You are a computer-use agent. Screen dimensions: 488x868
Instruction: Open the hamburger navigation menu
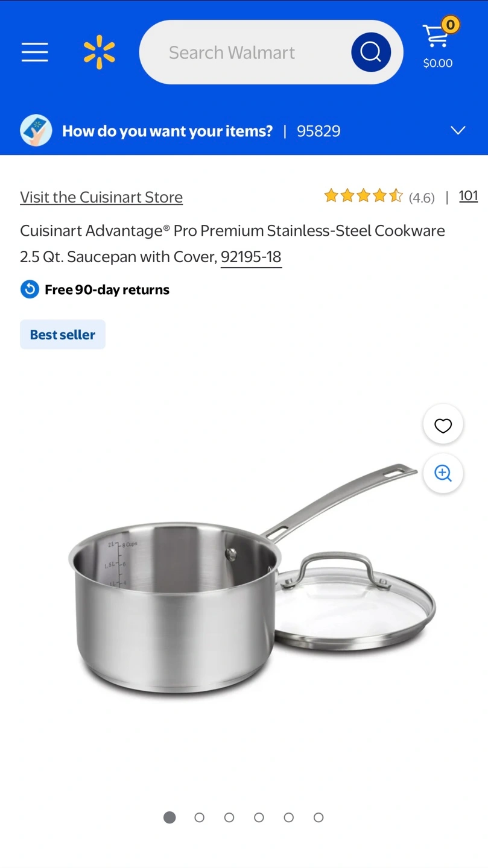pyautogui.click(x=35, y=52)
